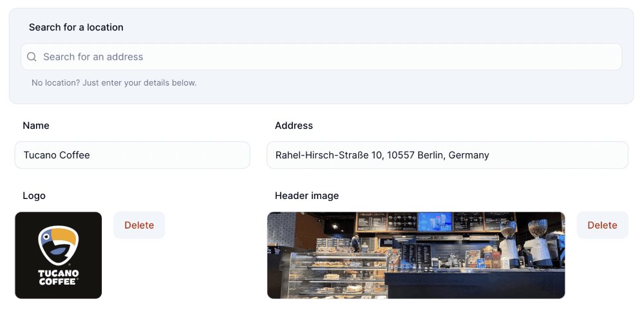Viewport: 644px width, 322px height.
Task: Click the 'TUCANO COFFEE' text inside logo
Action: click(59, 278)
